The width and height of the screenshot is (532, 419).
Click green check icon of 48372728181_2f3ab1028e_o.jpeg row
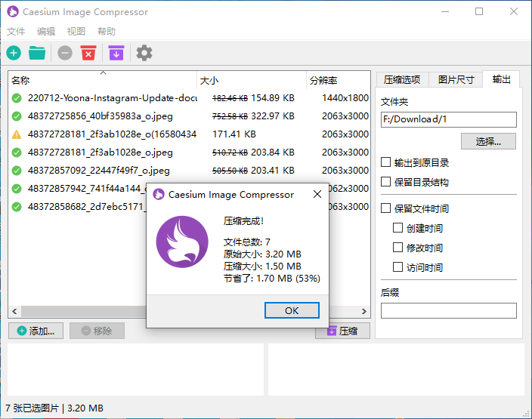click(x=17, y=153)
